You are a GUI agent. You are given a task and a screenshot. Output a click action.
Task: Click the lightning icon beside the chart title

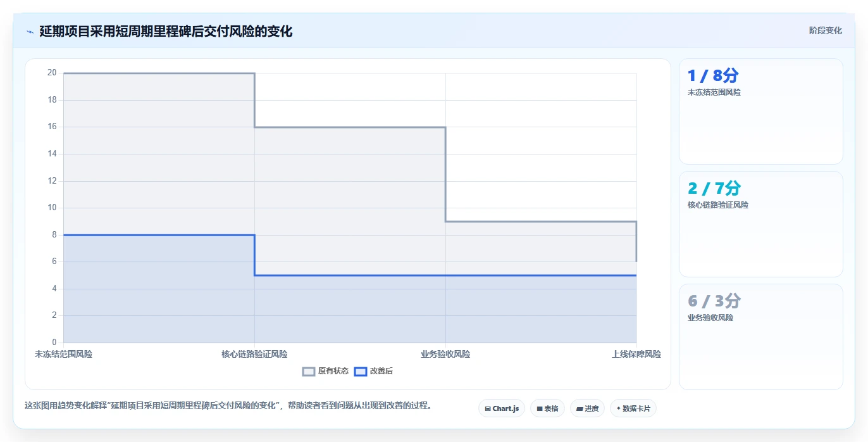30,32
